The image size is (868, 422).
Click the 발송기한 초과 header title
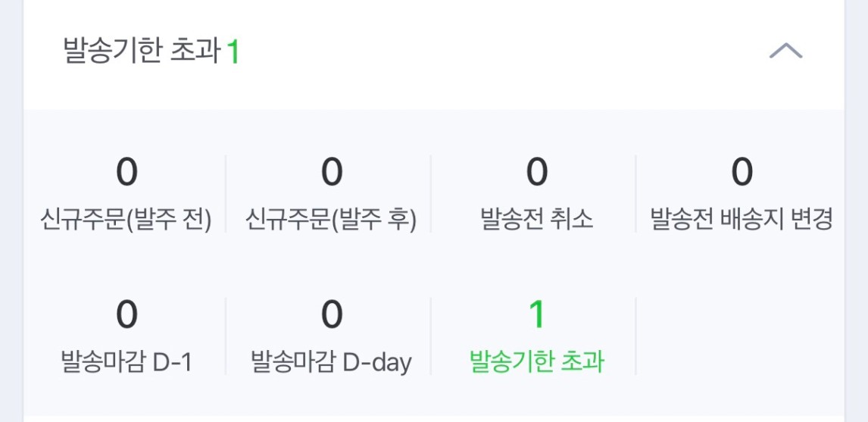142,52
